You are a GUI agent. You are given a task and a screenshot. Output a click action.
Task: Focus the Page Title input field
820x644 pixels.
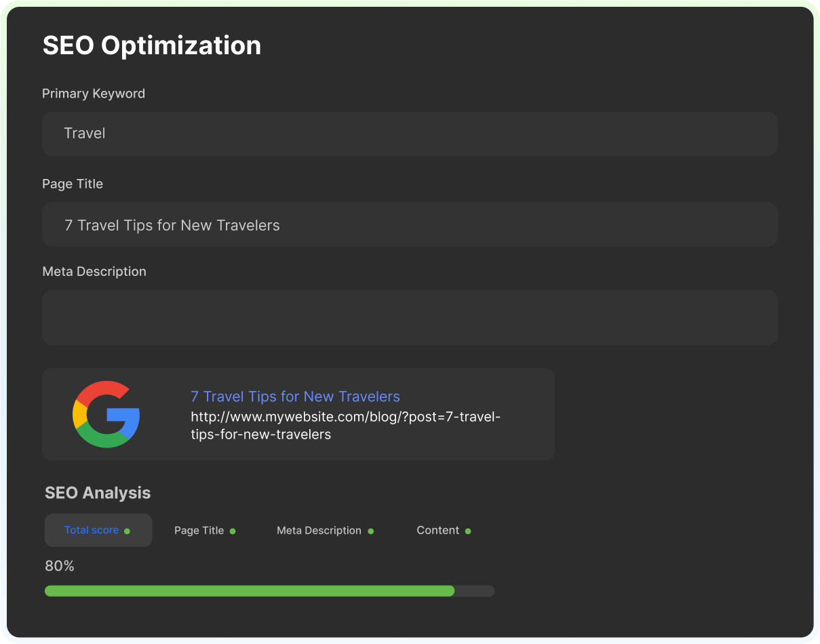tap(410, 224)
